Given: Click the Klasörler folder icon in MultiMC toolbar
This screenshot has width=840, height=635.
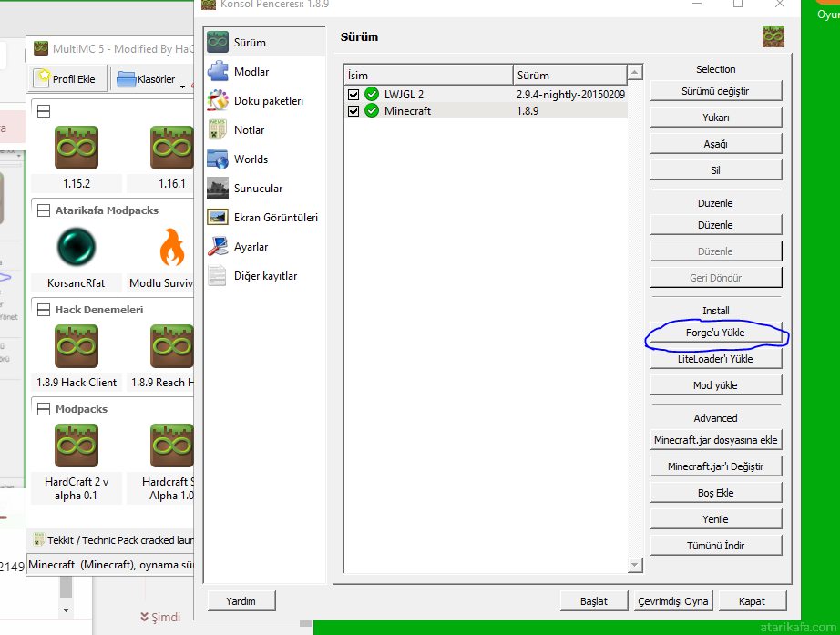Looking at the screenshot, I should pos(127,78).
